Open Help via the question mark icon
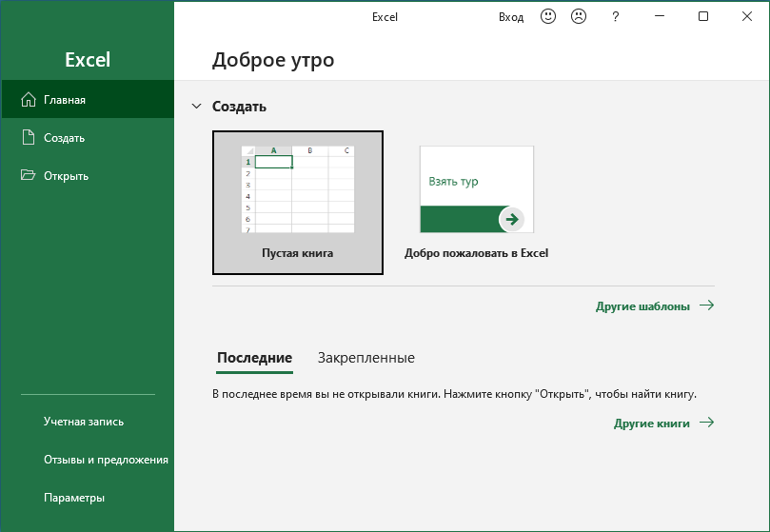This screenshot has width=770, height=532. point(616,16)
